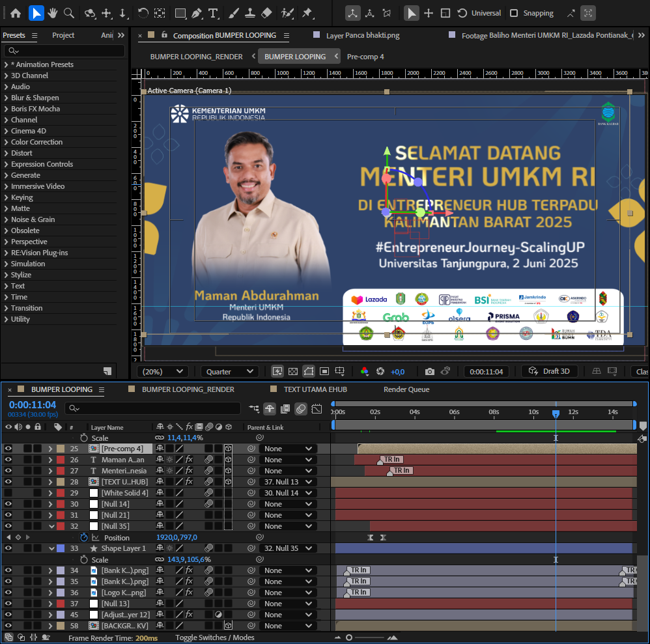Screen dimensions: 650x644
Task: Enable frame blending for the timeline
Action: click(285, 409)
